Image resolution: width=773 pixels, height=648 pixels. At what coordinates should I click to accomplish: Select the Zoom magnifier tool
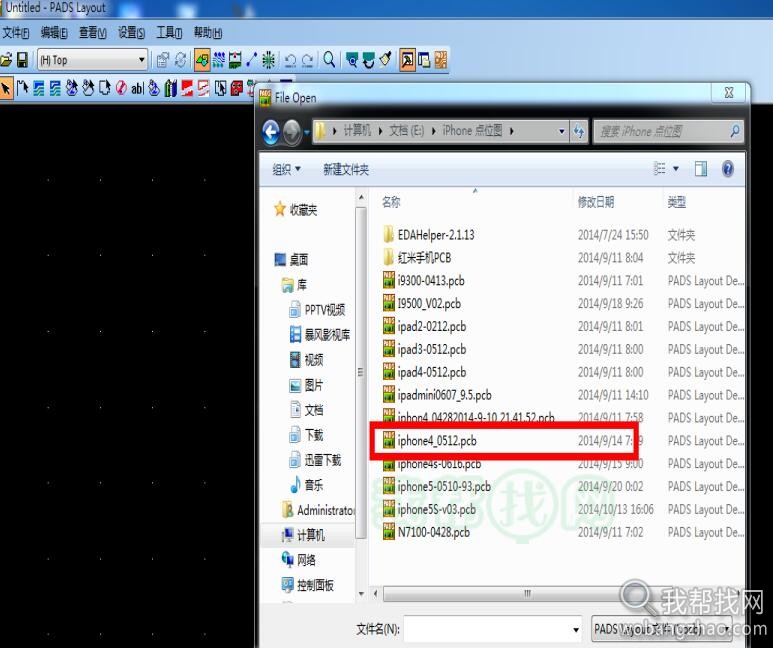[329, 60]
